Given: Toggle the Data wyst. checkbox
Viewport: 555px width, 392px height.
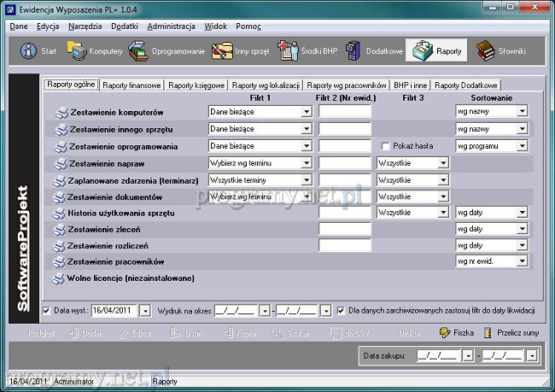Looking at the screenshot, I should point(47,310).
